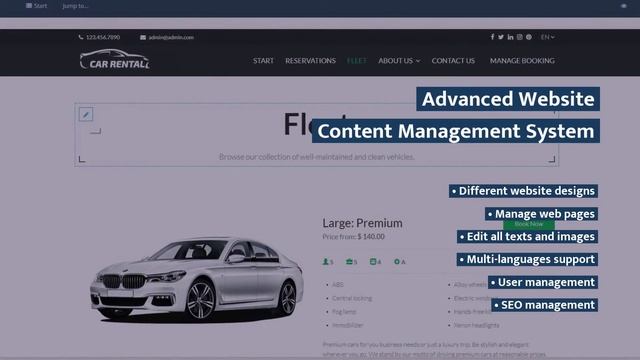Toggle the eye preview icon in admin bar
The width and height of the screenshot is (640, 360).
tap(623, 6)
